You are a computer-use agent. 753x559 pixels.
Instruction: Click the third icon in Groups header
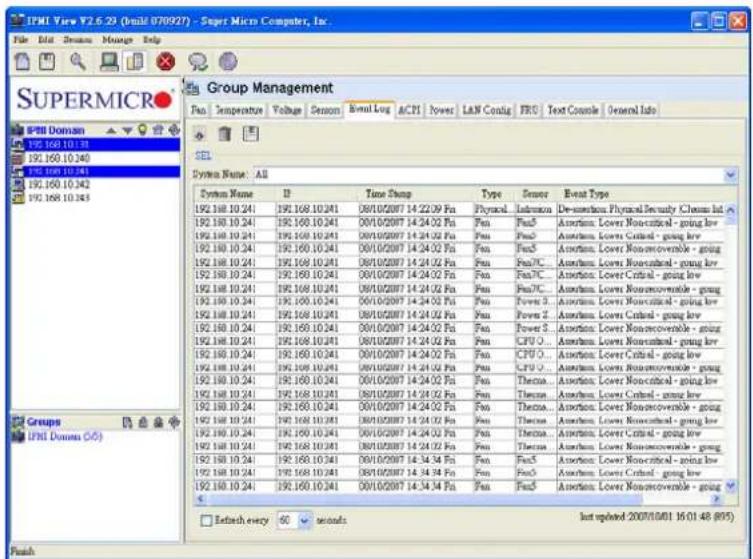[x=158, y=422]
